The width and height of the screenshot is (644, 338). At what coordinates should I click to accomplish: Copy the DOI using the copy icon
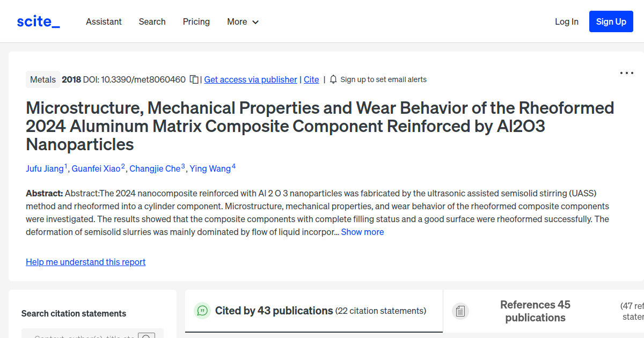tap(194, 78)
